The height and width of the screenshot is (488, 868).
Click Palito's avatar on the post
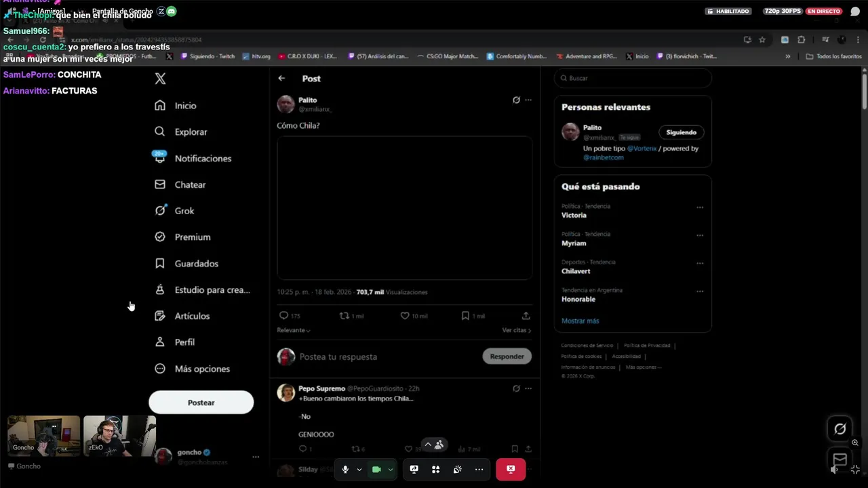tap(285, 104)
